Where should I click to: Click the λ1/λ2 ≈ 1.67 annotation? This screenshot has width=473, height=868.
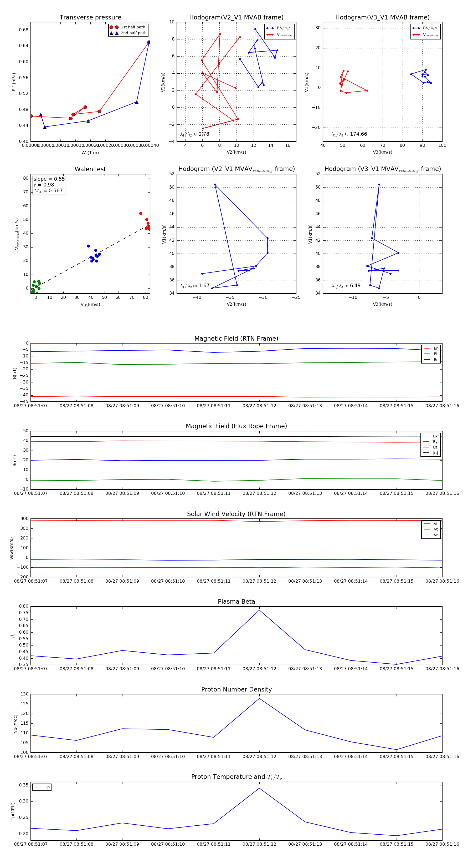click(194, 286)
